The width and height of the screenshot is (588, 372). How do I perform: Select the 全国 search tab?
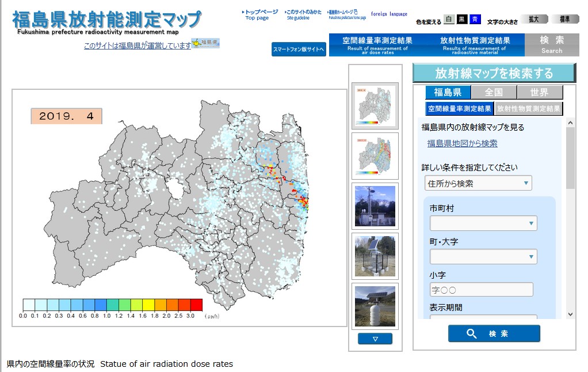pos(494,92)
